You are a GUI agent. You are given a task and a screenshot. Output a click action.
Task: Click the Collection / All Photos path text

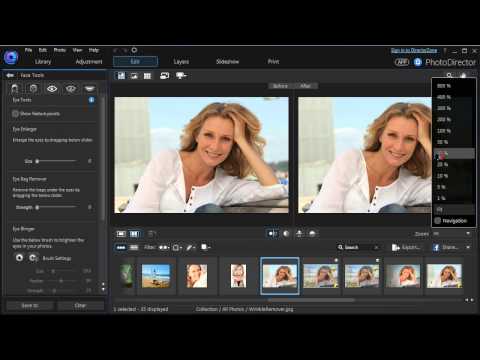point(244,309)
